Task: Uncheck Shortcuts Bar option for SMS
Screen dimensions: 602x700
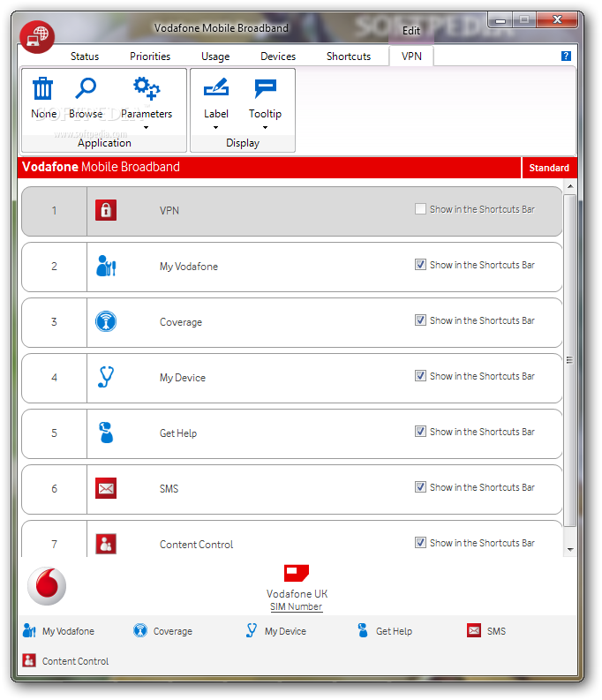Action: point(420,486)
